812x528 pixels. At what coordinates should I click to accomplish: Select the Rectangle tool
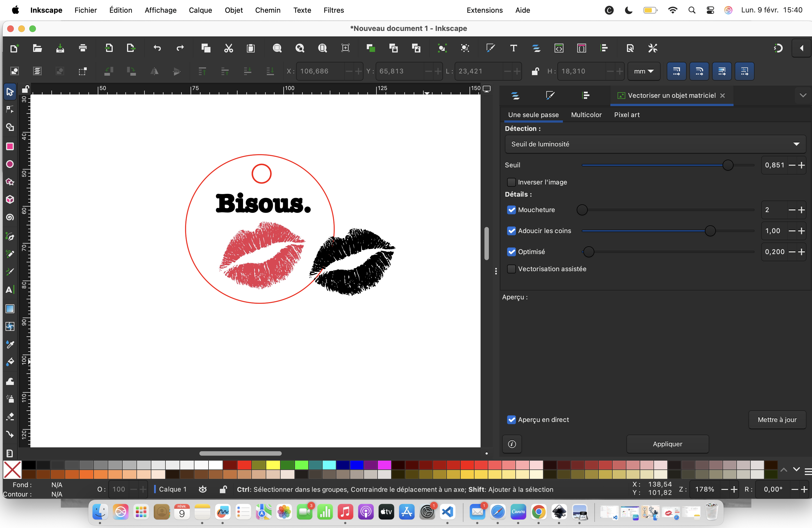pos(10,146)
